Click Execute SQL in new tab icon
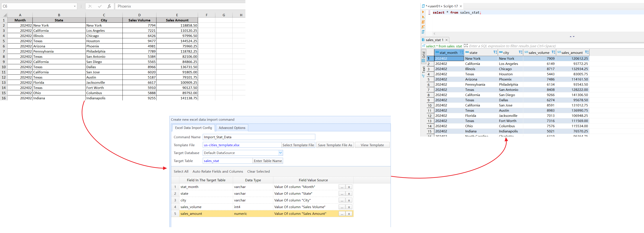 tap(423, 17)
